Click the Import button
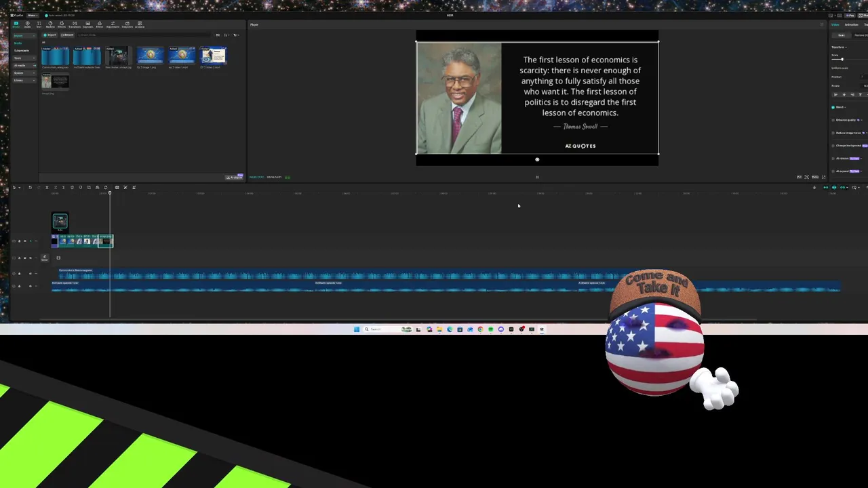The height and width of the screenshot is (488, 868). pyautogui.click(x=50, y=35)
